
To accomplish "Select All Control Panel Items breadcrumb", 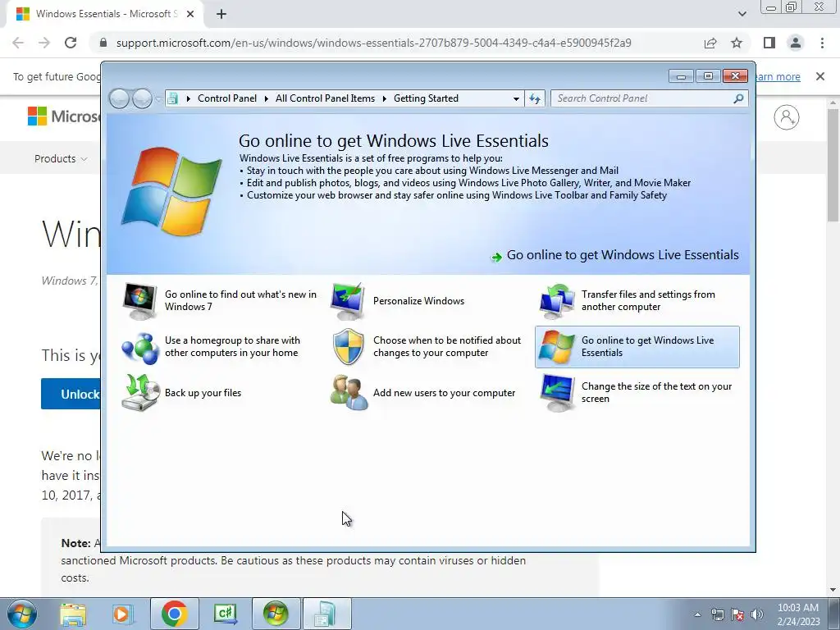I will coord(325,98).
